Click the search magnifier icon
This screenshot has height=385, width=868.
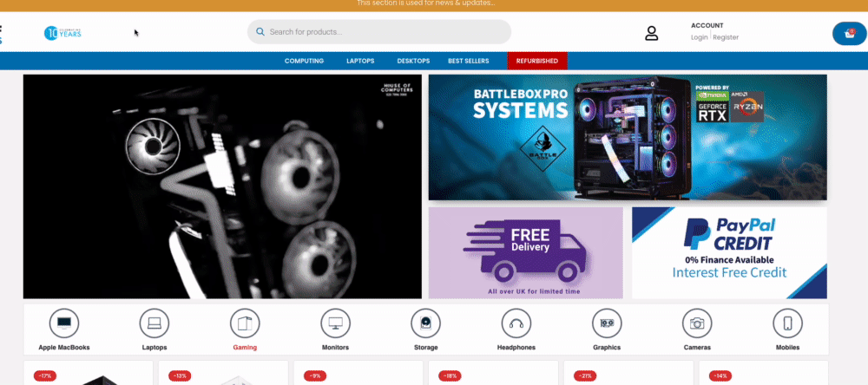(x=260, y=32)
